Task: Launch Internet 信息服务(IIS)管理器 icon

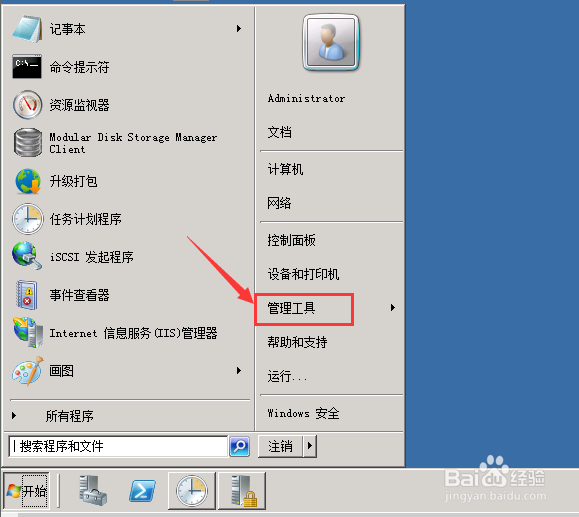Action: tap(28, 332)
